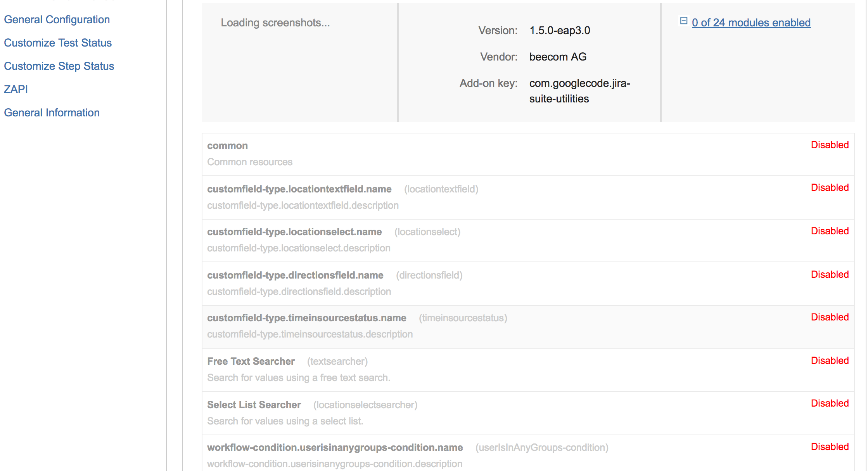Image resolution: width=868 pixels, height=471 pixels.
Task: Open General Configuration in the sidebar
Action: [x=57, y=19]
